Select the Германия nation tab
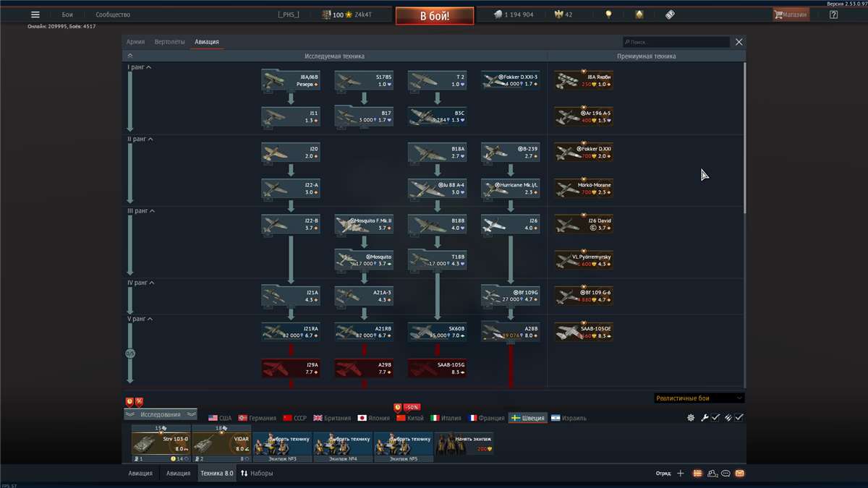 coord(258,418)
